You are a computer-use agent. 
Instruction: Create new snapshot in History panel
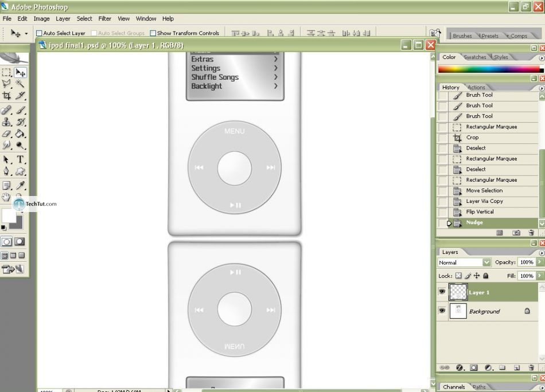[516, 233]
